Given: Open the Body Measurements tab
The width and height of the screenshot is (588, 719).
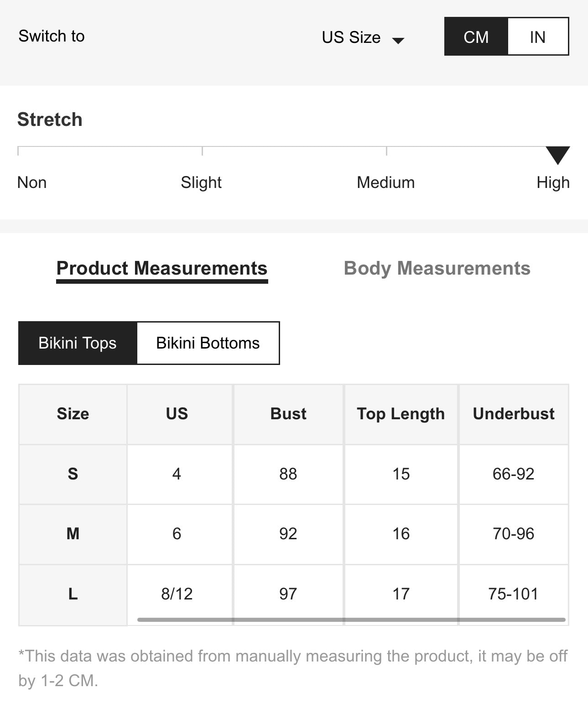Looking at the screenshot, I should 437,268.
